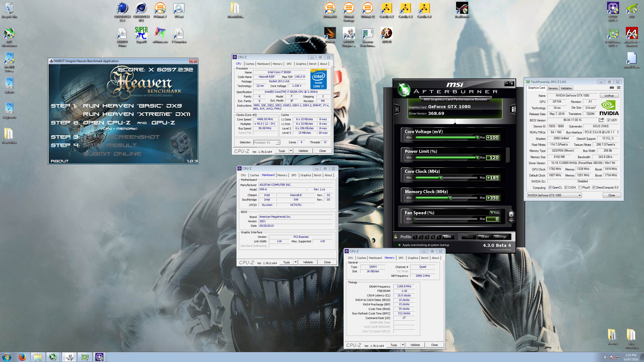Click the Memory Clock slider handle

pos(450,198)
